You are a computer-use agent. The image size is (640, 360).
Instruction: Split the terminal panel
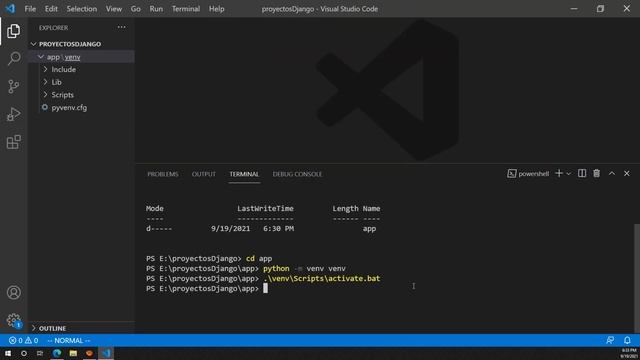582,173
